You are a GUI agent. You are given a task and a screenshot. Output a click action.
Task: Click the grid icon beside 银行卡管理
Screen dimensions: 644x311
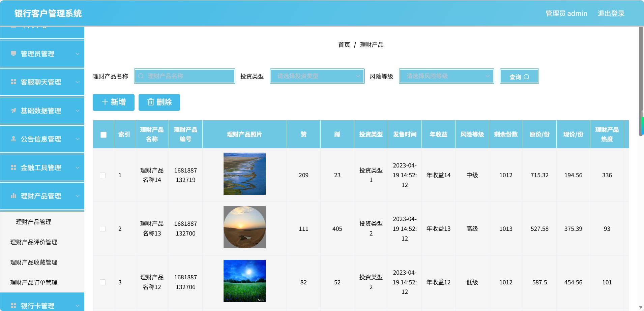tap(13, 306)
